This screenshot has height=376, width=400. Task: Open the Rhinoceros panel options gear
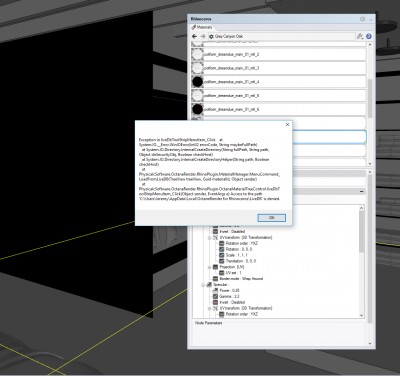click(x=362, y=19)
